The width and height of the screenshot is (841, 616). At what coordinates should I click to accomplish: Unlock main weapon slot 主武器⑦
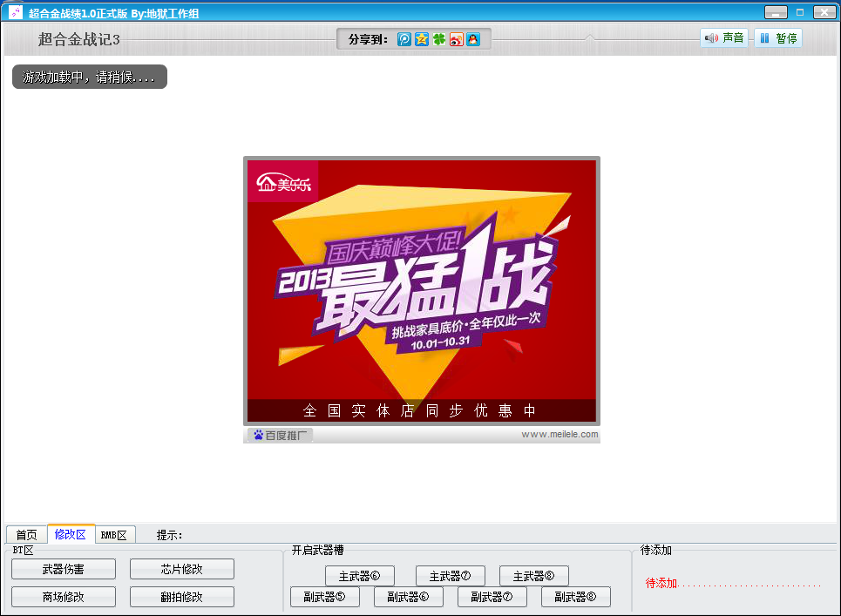(x=450, y=576)
